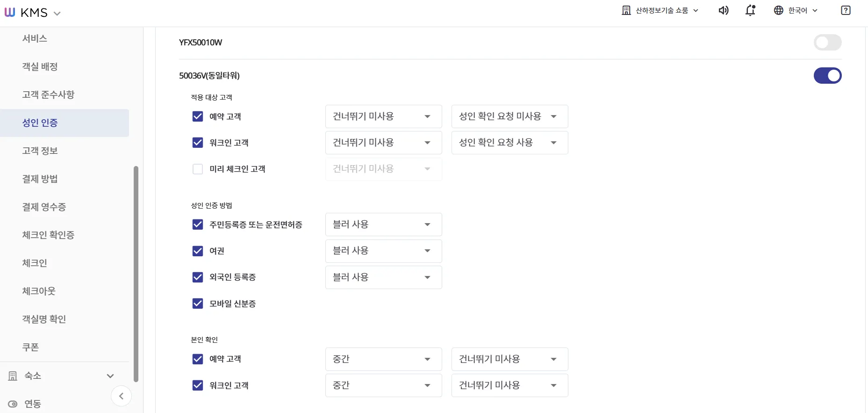Screen dimensions: 868x413
Task: Enable the YFX50010W toggle switch
Action: [x=827, y=43]
